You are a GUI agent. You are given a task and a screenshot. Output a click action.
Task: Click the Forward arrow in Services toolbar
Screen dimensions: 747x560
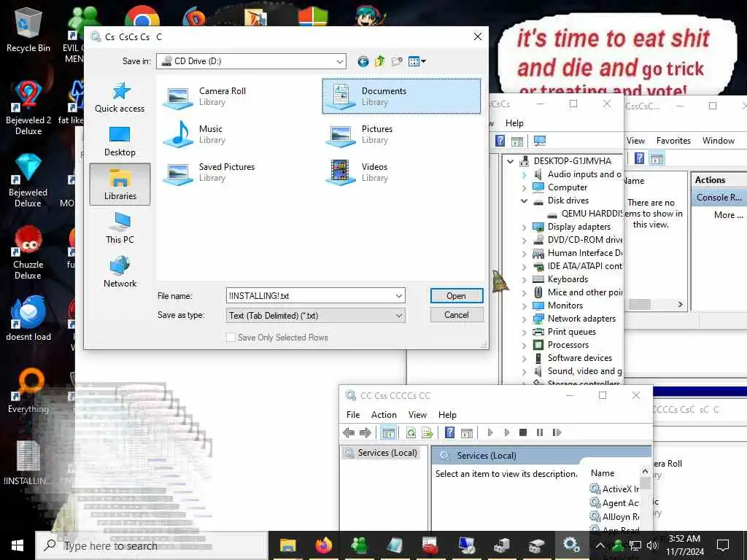(365, 432)
